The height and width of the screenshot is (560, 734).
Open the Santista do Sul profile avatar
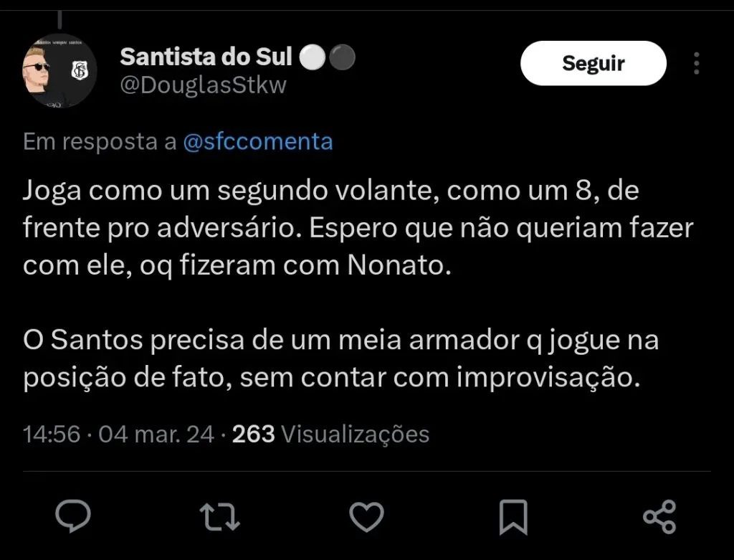pyautogui.click(x=60, y=70)
